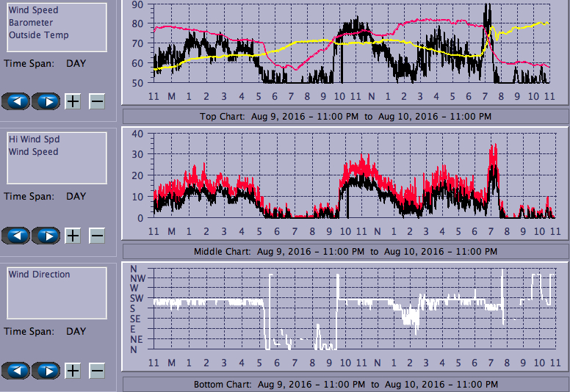Select Barometer in top chart list
The image size is (570, 392).
[x=31, y=23]
